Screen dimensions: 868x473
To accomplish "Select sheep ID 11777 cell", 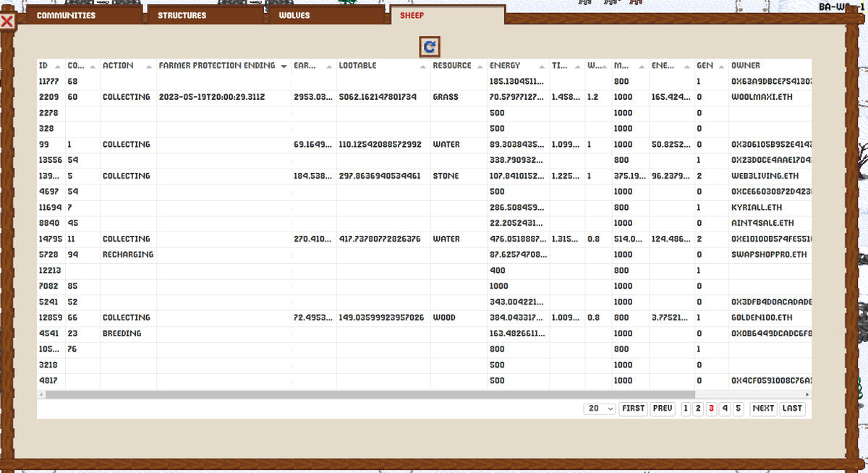I will point(51,81).
